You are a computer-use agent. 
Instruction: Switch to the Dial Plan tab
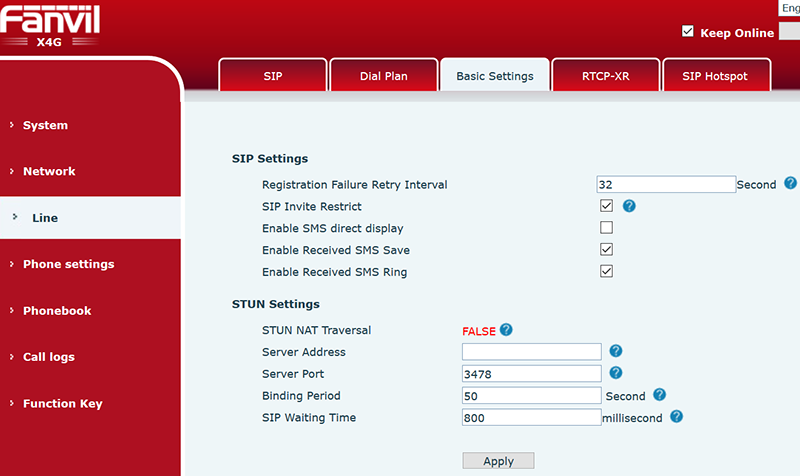(384, 76)
